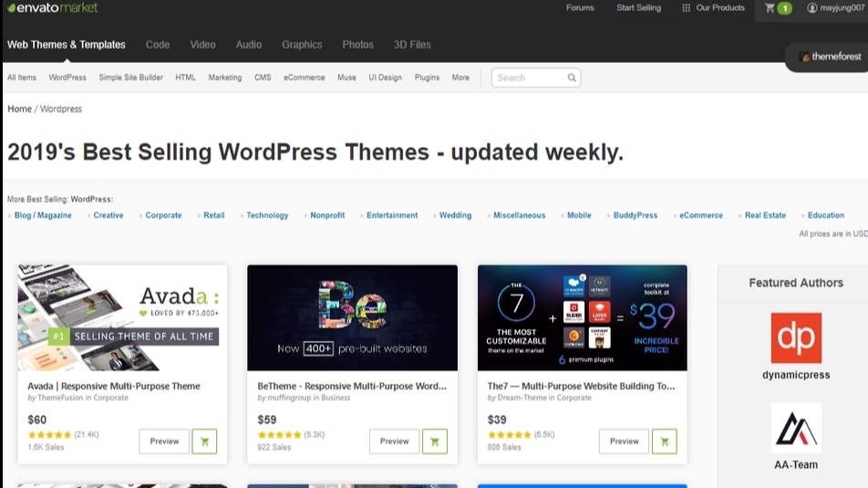The height and width of the screenshot is (488, 868).
Task: Click Avada star rating
Action: tap(50, 435)
